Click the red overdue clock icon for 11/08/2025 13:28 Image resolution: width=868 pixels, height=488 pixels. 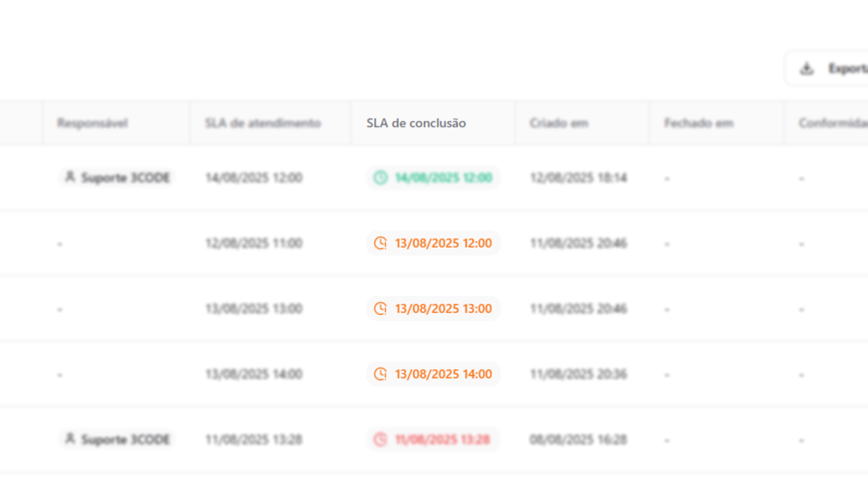380,439
